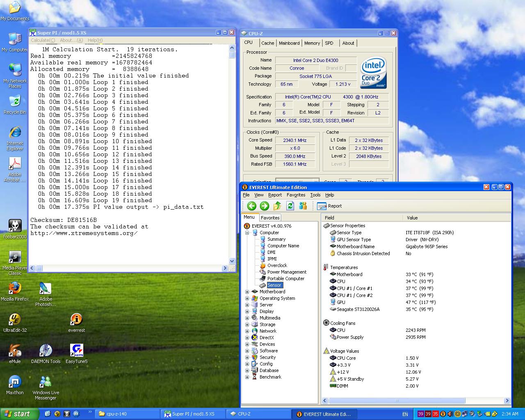The height and width of the screenshot is (420, 525).
Task: Select the eMule desktop icon
Action: coord(15,354)
